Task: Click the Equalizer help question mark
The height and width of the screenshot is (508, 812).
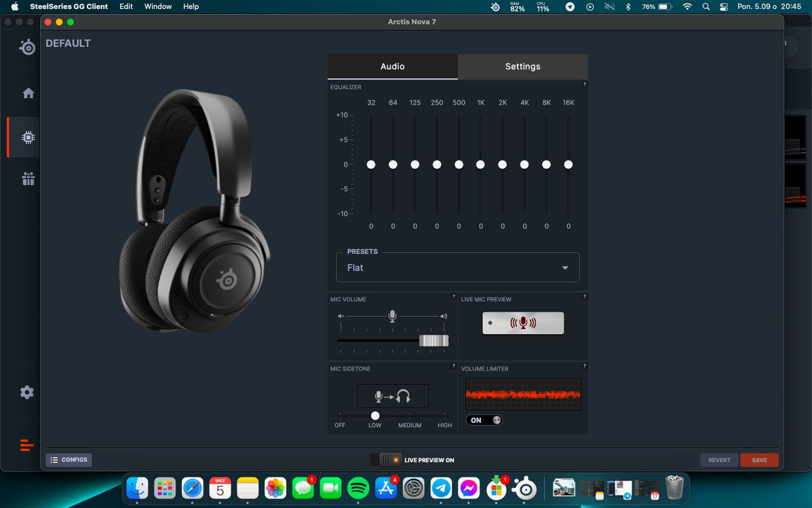Action: pyautogui.click(x=584, y=84)
